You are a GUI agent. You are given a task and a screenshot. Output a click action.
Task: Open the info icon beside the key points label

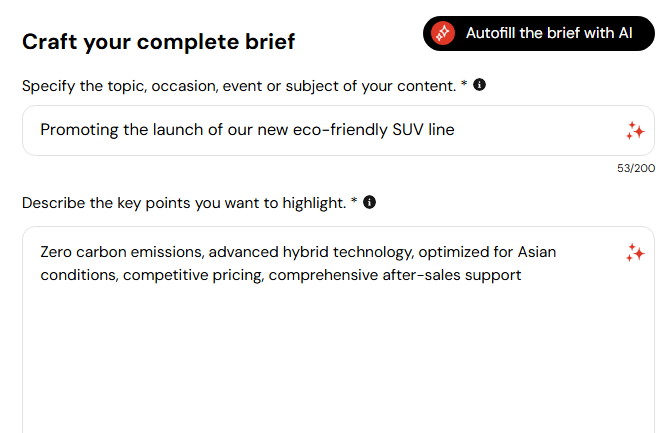(x=369, y=202)
